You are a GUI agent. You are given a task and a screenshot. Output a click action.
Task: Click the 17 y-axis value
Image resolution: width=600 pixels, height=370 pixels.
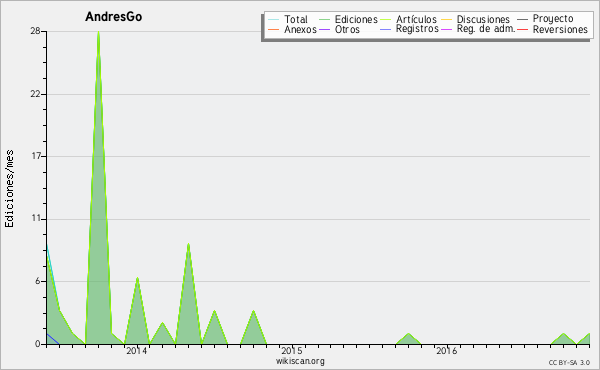click(x=36, y=156)
